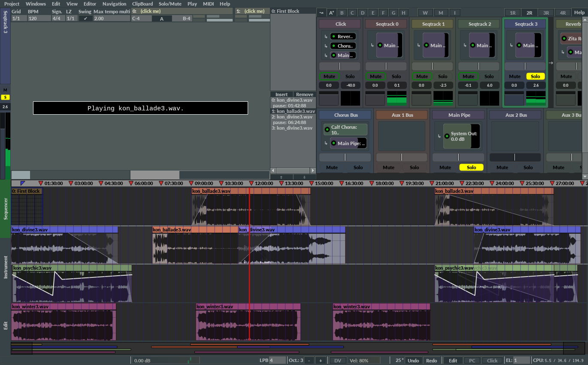This screenshot has height=365, width=588.
Task: Mute the Seqtrack 2 strip
Action: pyautogui.click(x=468, y=76)
